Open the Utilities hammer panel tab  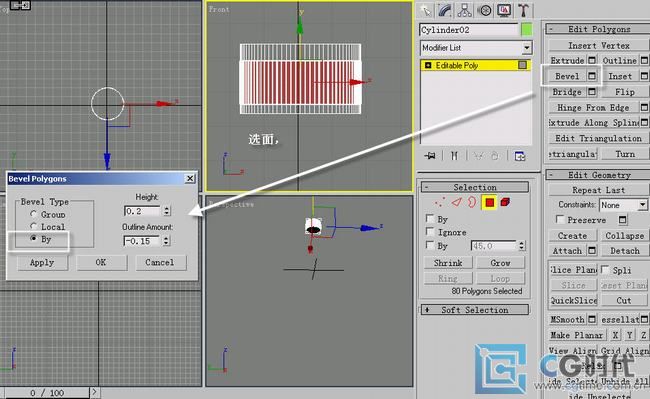(x=523, y=10)
